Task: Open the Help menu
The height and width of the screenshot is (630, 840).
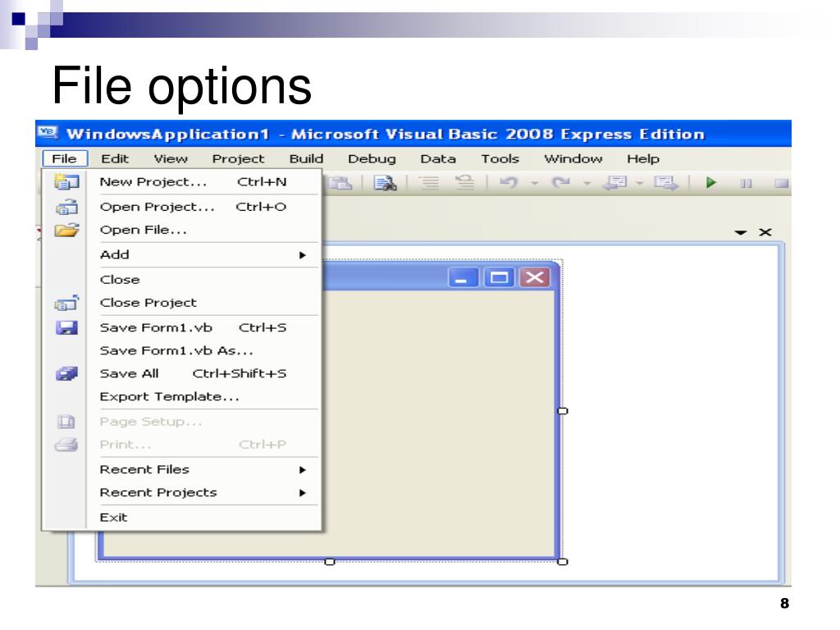Action: pyautogui.click(x=643, y=159)
